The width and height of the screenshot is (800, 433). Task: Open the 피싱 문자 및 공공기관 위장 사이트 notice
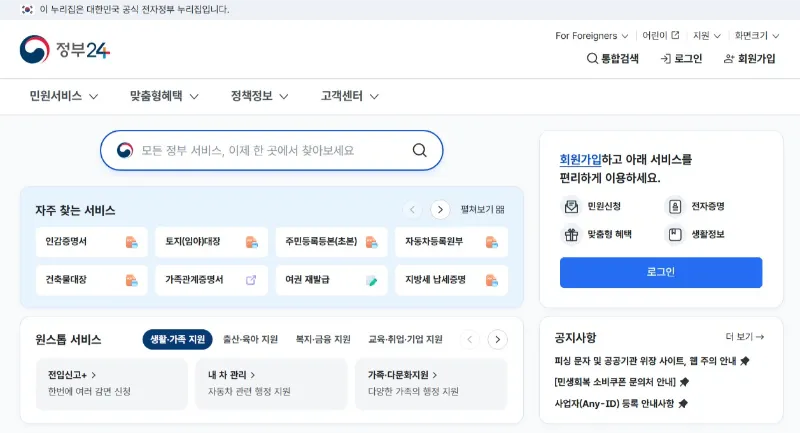[x=645, y=361]
